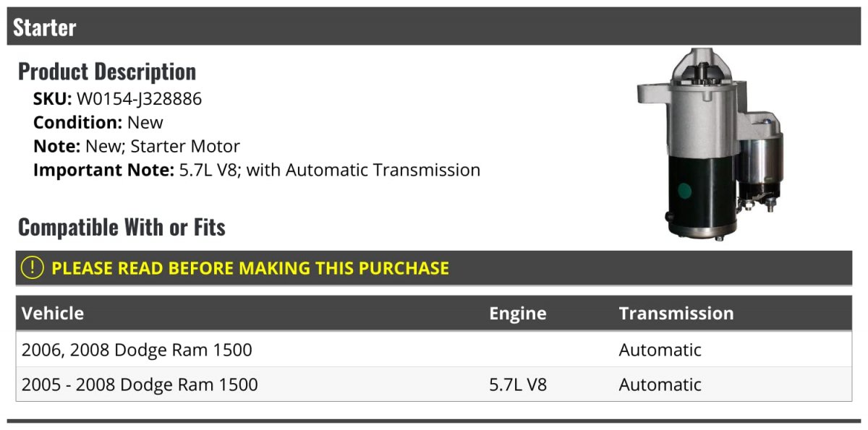Image resolution: width=868 pixels, height=430 pixels.
Task: Click the Vehicle column header
Action: click(53, 313)
